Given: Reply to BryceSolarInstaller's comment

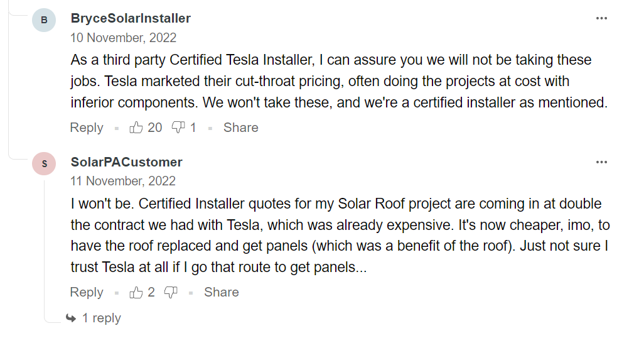Looking at the screenshot, I should coord(87,128).
